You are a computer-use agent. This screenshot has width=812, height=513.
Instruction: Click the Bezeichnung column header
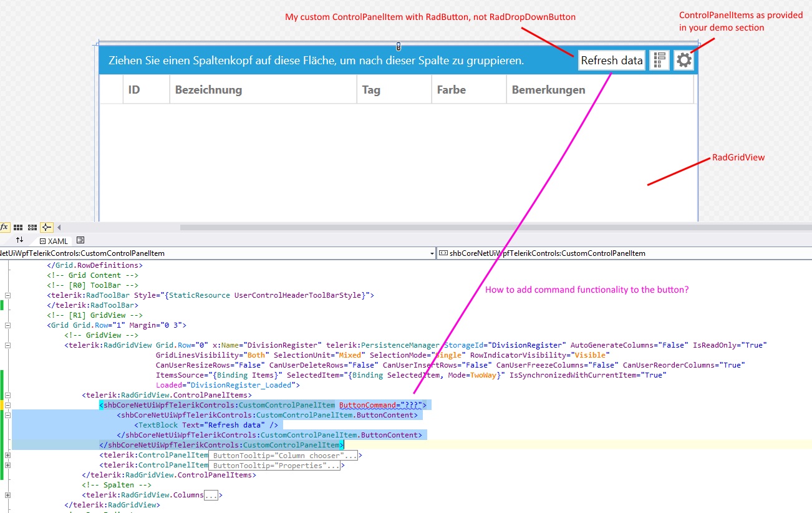click(x=263, y=89)
